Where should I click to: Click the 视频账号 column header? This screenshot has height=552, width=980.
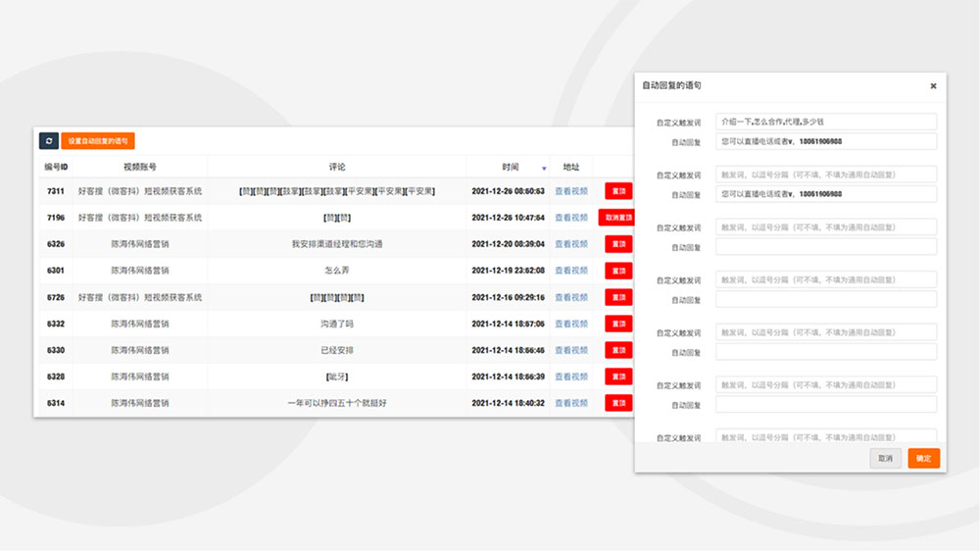coord(139,168)
